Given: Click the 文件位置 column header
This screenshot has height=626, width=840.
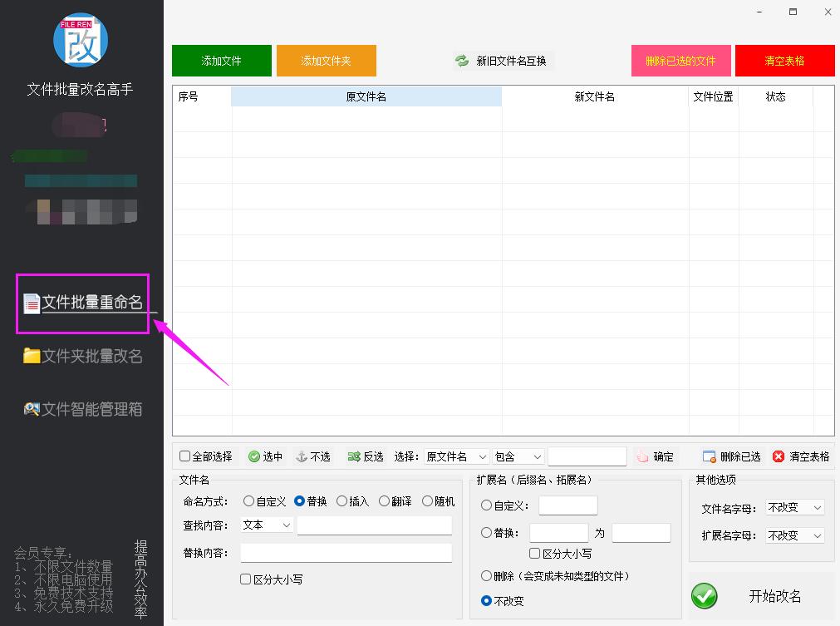Looking at the screenshot, I should [713, 96].
